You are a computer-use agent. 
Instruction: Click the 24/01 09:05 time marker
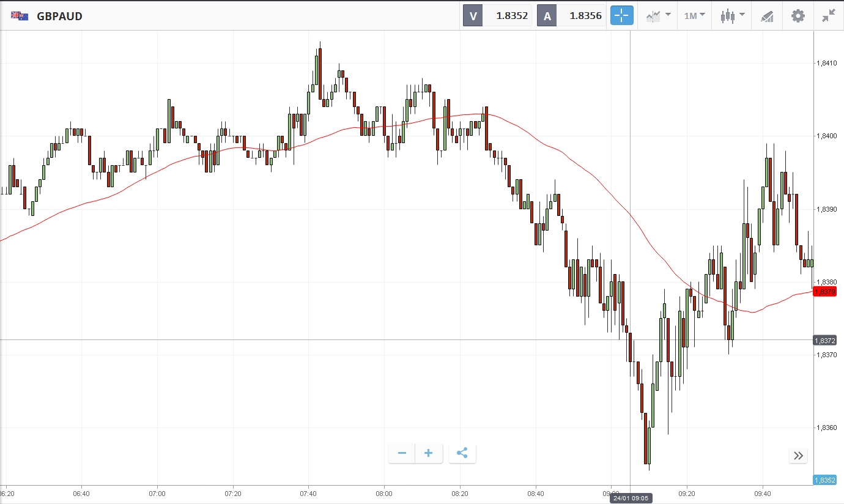tap(630, 498)
